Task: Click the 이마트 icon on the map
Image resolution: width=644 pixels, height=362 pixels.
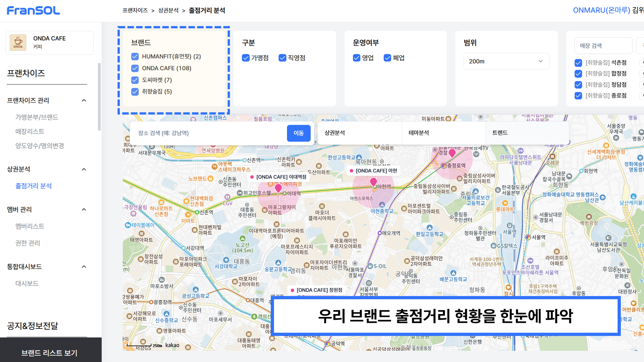Action: coord(188,214)
